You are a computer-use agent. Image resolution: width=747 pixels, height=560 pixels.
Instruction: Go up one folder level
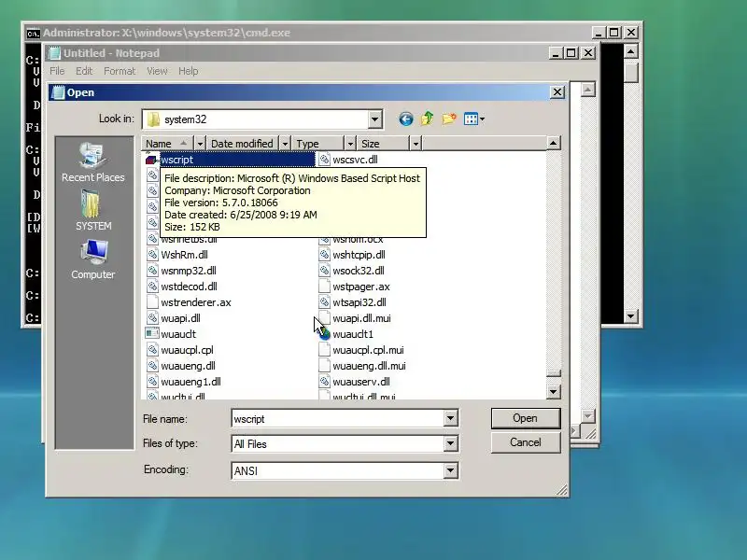click(x=428, y=119)
